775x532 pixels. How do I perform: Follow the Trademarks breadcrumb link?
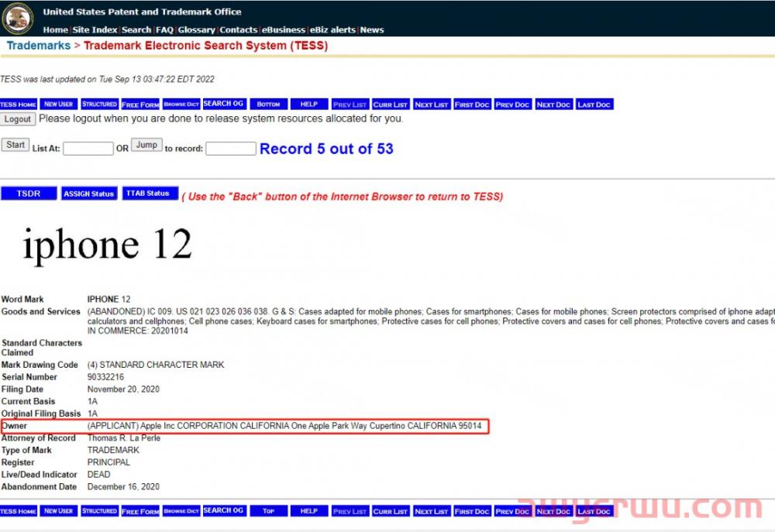(39, 46)
